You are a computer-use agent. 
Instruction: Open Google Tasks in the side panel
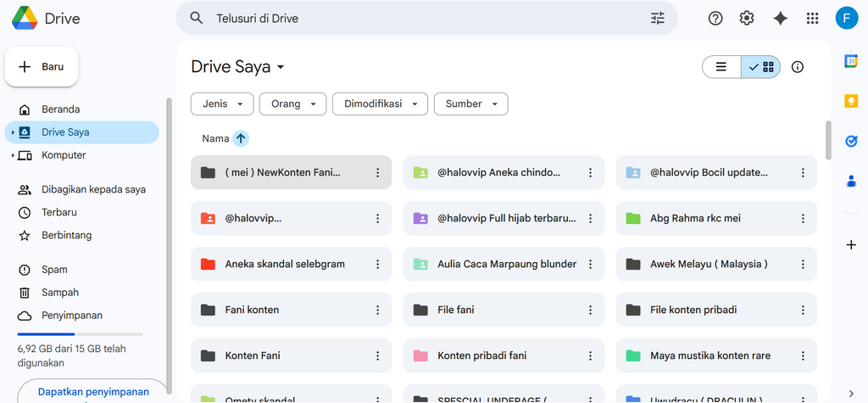click(851, 141)
